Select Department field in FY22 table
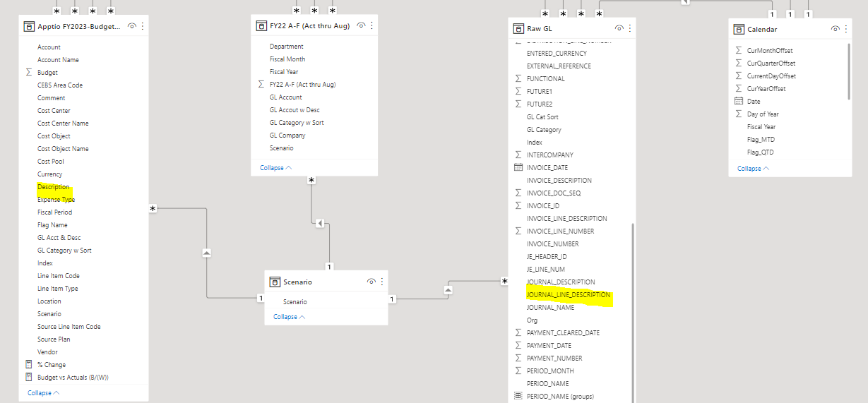The width and height of the screenshot is (868, 403). coord(286,47)
